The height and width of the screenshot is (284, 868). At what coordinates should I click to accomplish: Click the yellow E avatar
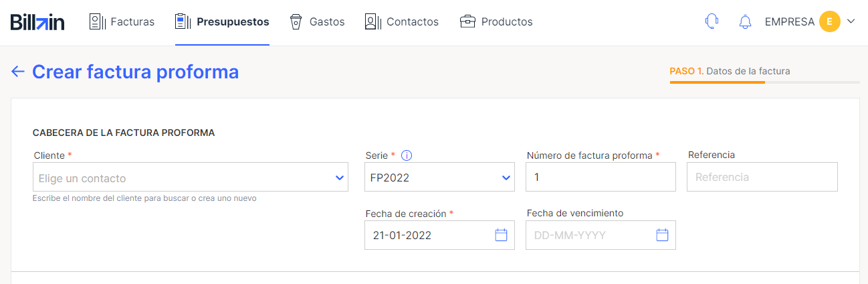tap(829, 21)
